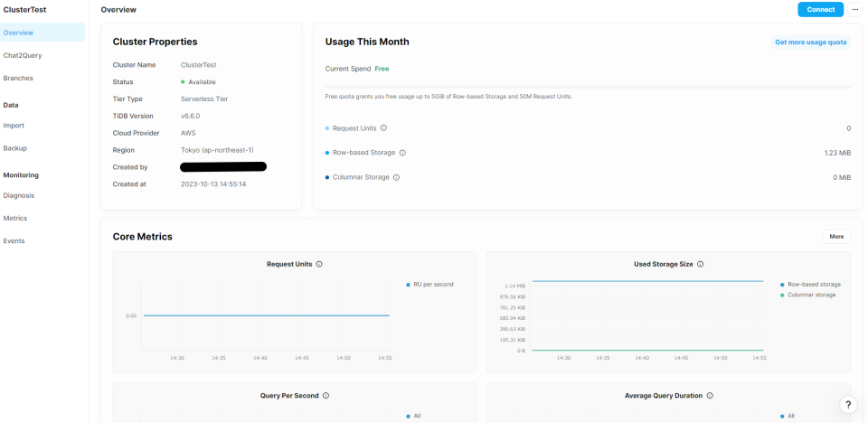The width and height of the screenshot is (868, 423).
Task: Click info icon on Query Per Second chart
Action: click(325, 395)
